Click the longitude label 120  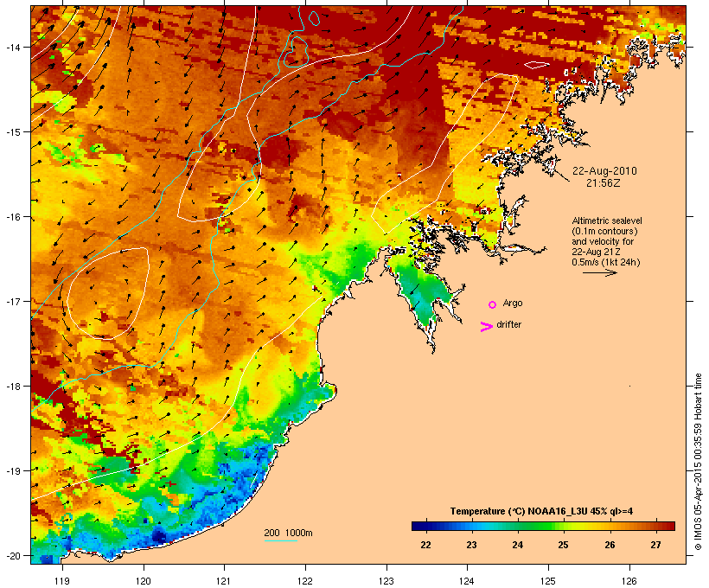pyautogui.click(x=144, y=581)
